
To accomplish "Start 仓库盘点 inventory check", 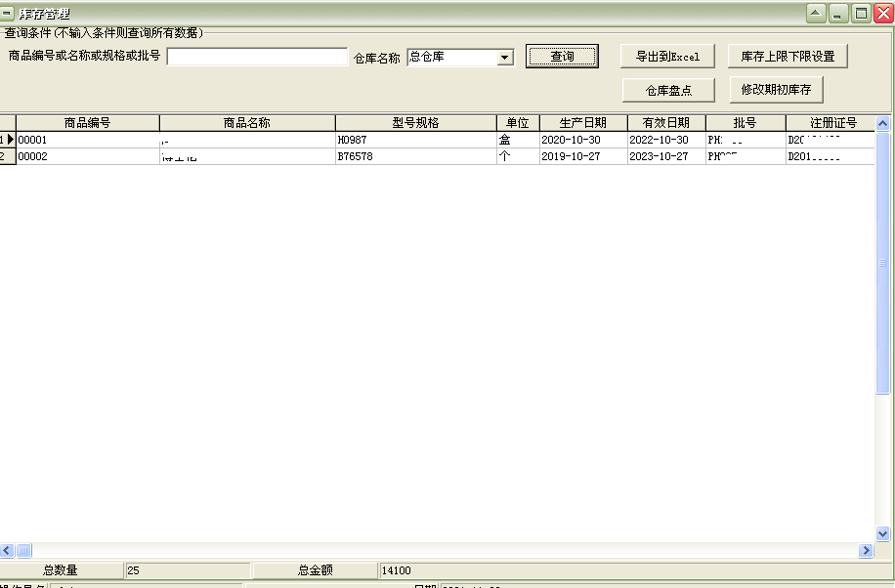I will (x=668, y=90).
